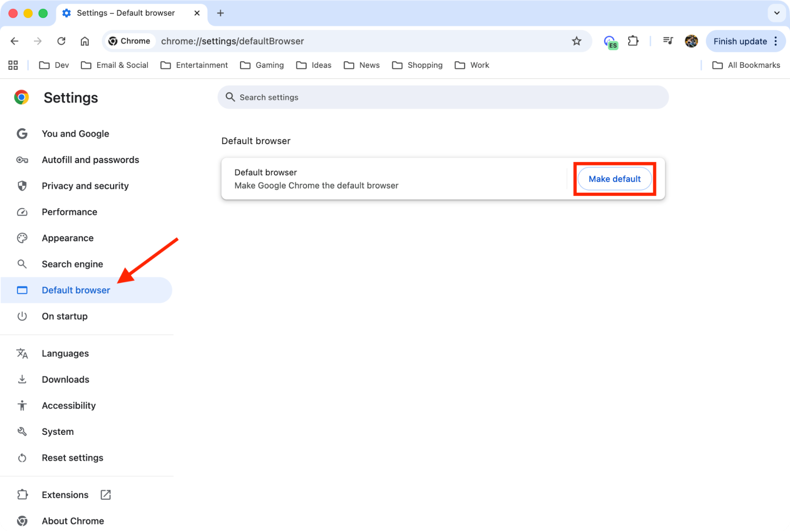Open the home page via home icon
Viewport: 790px width, 532px height.
click(85, 41)
